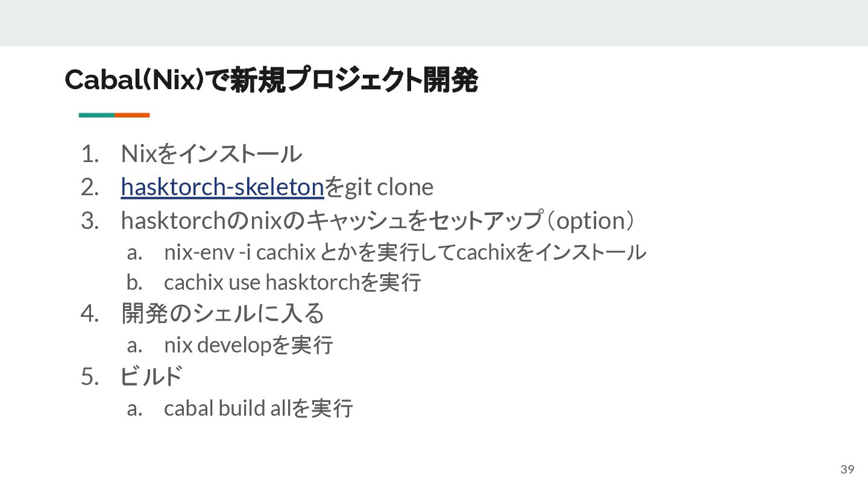The width and height of the screenshot is (868, 488).
Task: Click the "b." sub-item marker
Action: (x=134, y=283)
